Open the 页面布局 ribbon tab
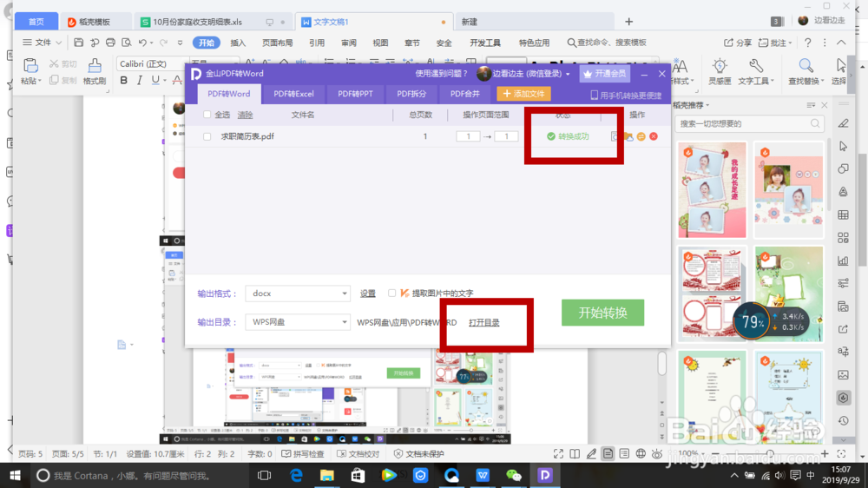This screenshot has width=868, height=488. (x=278, y=43)
